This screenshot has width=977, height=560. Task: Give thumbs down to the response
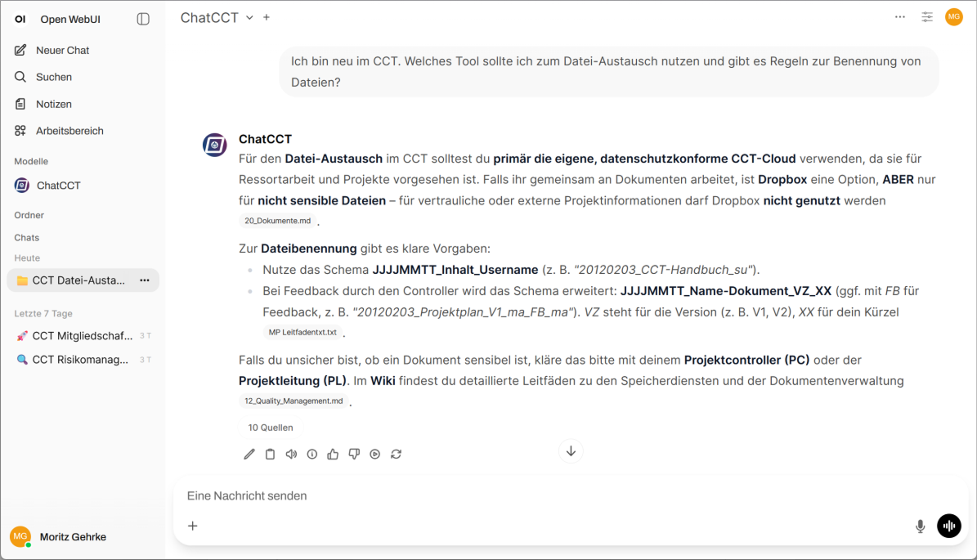point(354,455)
